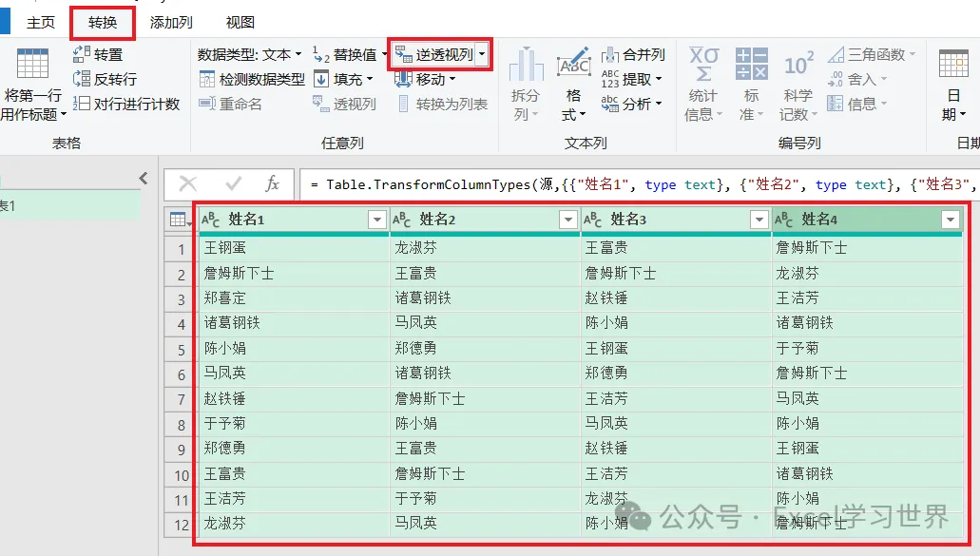The image size is (980, 556).
Task: Click the fx formula icon
Action: [x=272, y=183]
